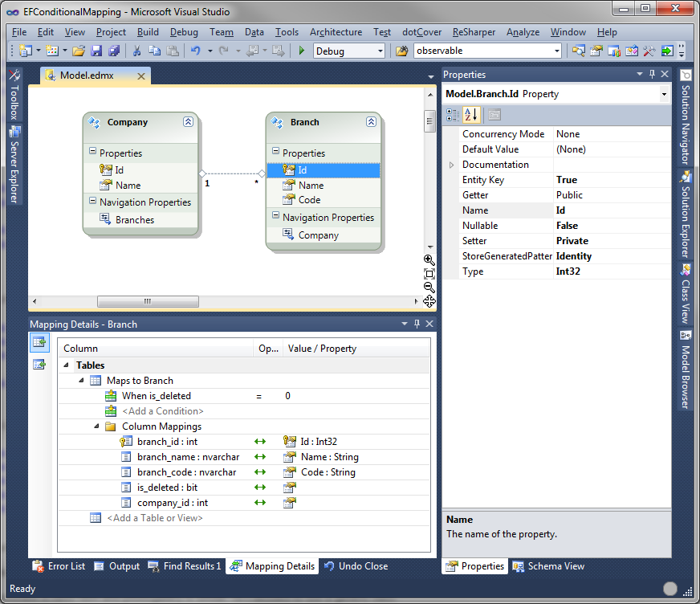This screenshot has width=700, height=604.
Task: Open Solution Navigator side panel
Action: pos(686,117)
